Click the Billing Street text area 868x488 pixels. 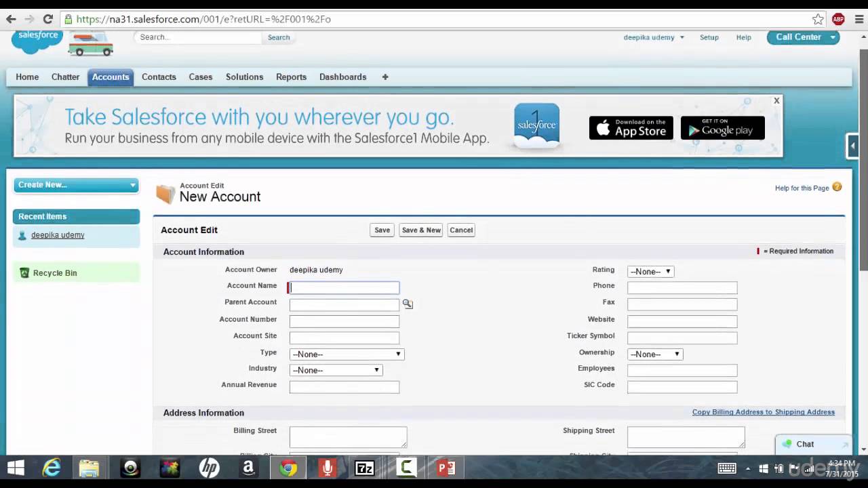pyautogui.click(x=349, y=437)
